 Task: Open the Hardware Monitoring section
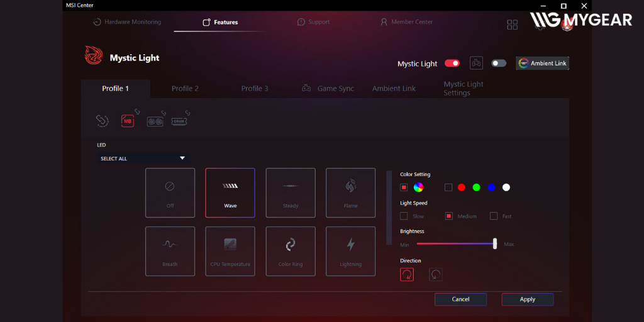[127, 22]
